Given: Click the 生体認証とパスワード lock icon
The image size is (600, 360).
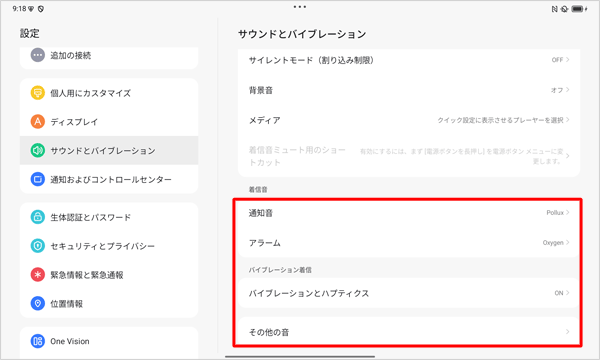Looking at the screenshot, I should tap(38, 217).
